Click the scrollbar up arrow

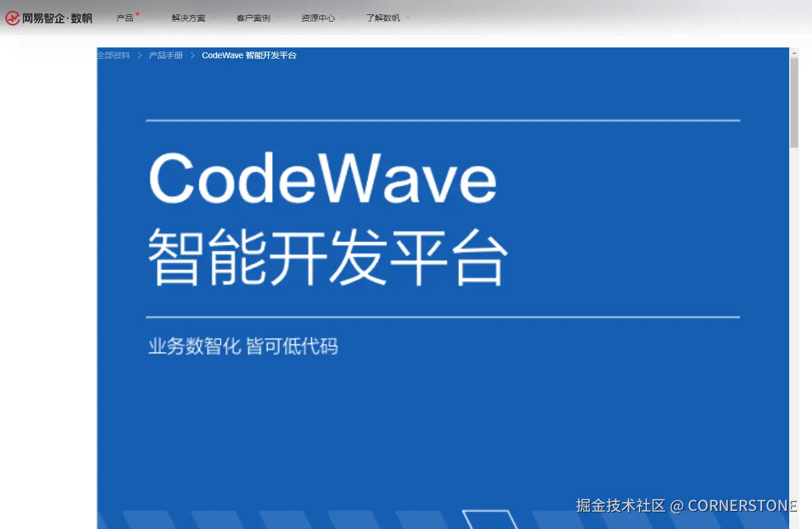794,52
